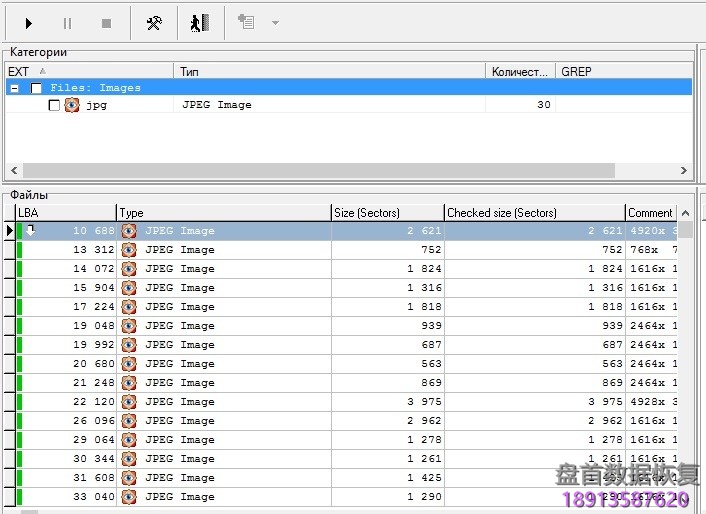The height and width of the screenshot is (514, 706).
Task: Click the categories horizontal scrollbar thumb
Action: coord(319,171)
